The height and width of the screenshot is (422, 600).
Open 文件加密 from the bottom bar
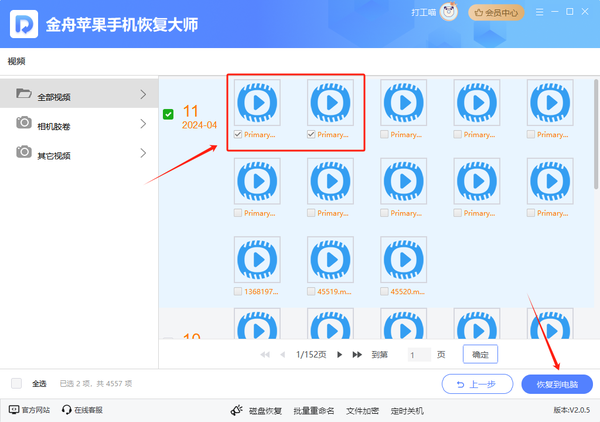coord(362,411)
